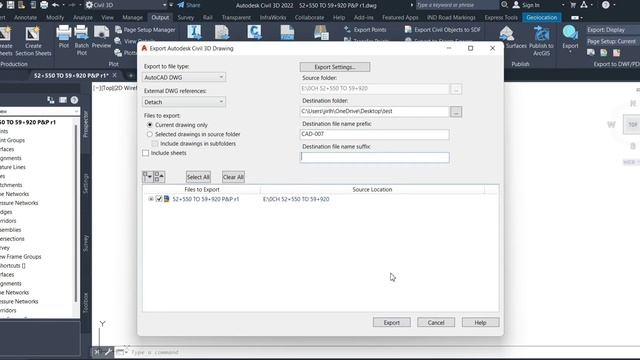Viewport: 640px width, 360px height.
Task: Click the Share button in title bar
Action: (189, 5)
